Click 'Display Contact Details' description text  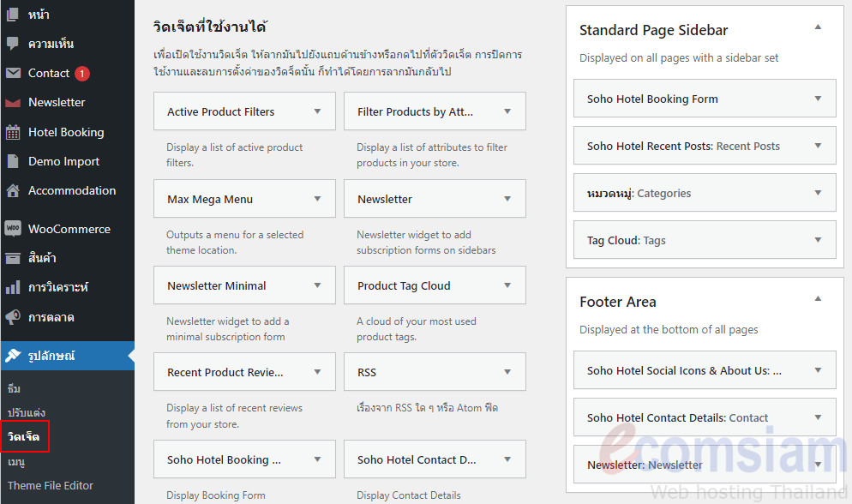click(x=409, y=495)
